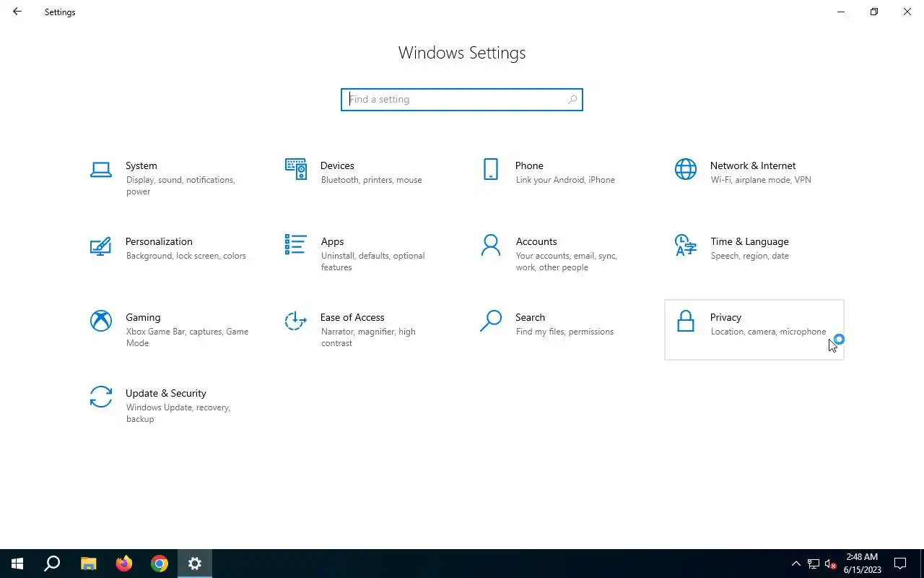Screen dimensions: 924x578
Task: Open the Apps settings label
Action: coord(332,241)
